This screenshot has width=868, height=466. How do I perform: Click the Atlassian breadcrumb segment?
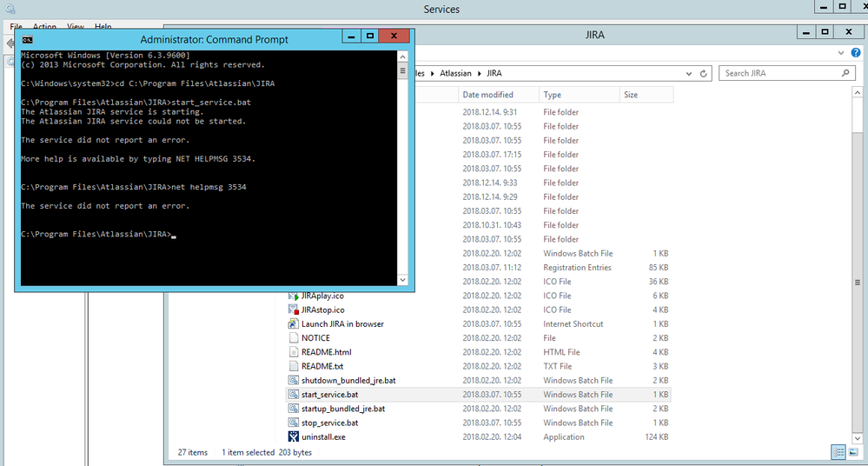pyautogui.click(x=455, y=73)
